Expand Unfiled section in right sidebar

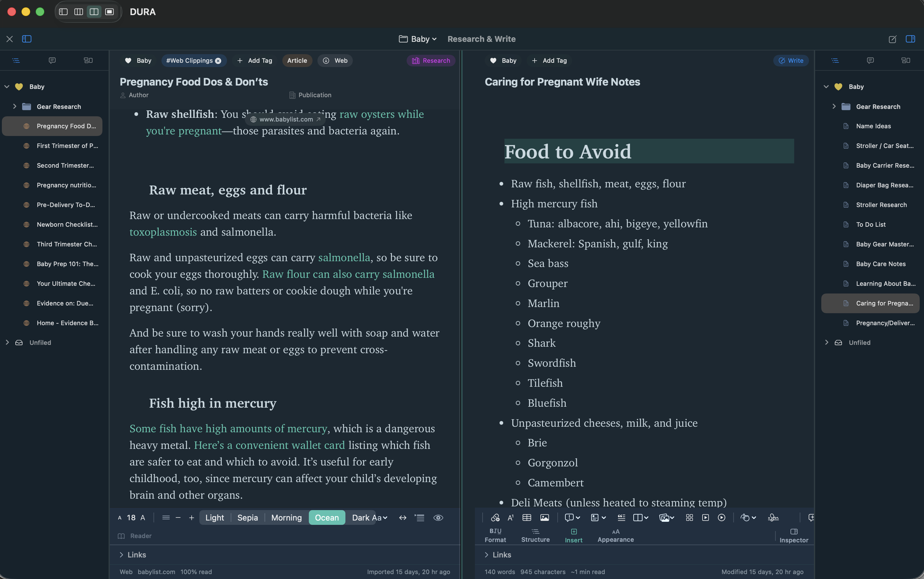pos(826,342)
